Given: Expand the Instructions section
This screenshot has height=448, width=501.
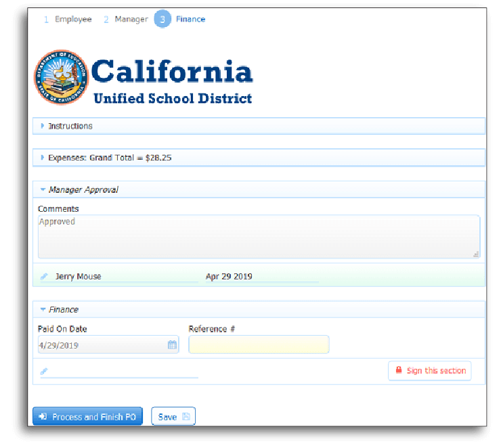Looking at the screenshot, I should tap(259, 126).
